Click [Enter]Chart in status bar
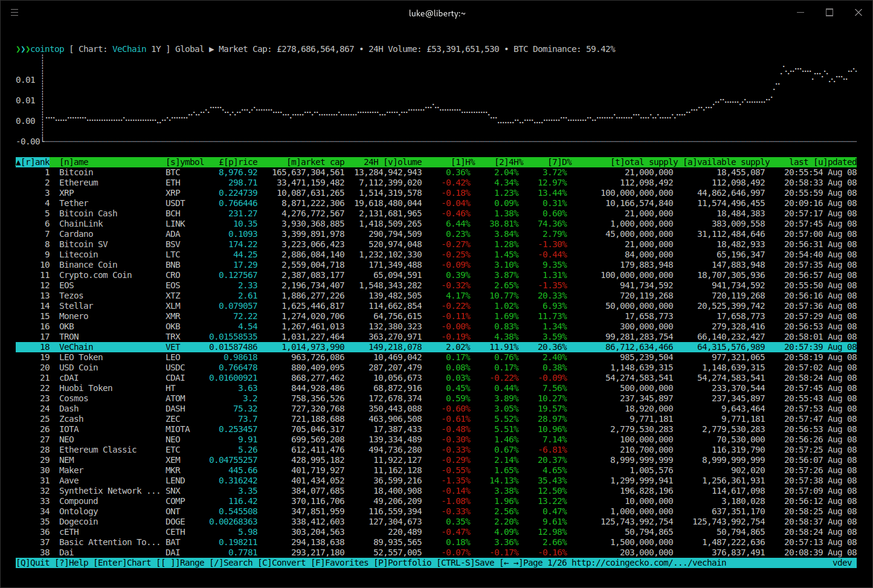 tap(122, 563)
